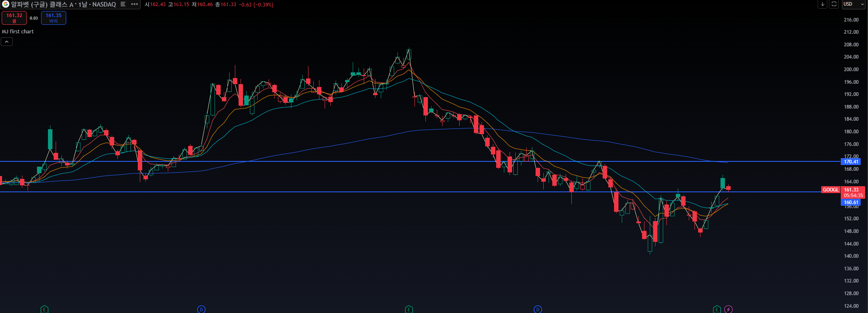This screenshot has height=313, width=868.
Task: Select the 160.61 horizontal line price label
Action: (x=851, y=202)
